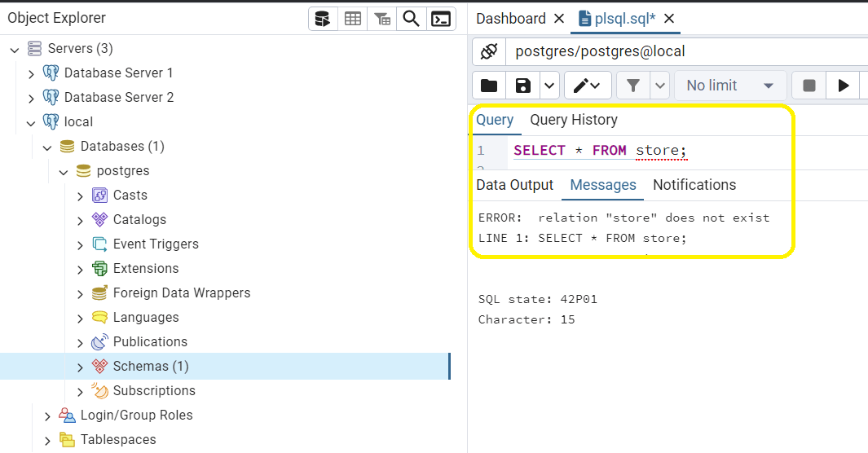
Task: Collapse the local server node
Action: click(31, 123)
